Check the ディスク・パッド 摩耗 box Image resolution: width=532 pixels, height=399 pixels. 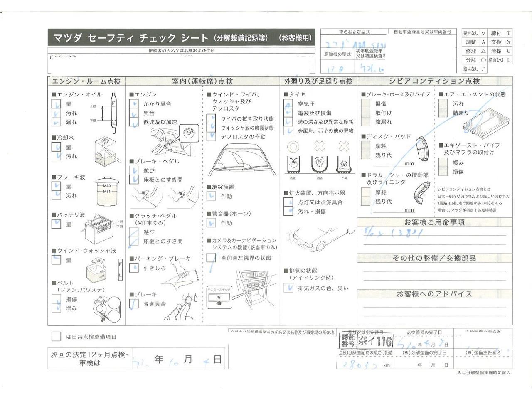click(x=365, y=146)
